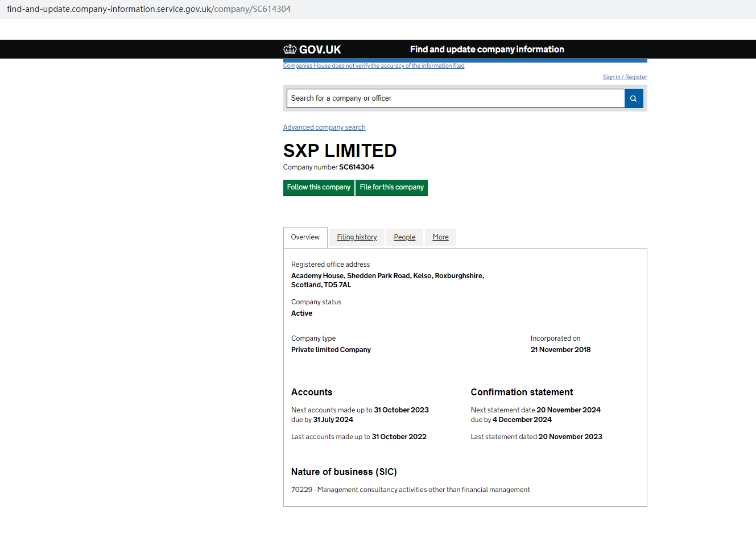Viewport: 756px width, 558px height.
Task: Click the next statement date 20 November 2024
Action: [569, 410]
